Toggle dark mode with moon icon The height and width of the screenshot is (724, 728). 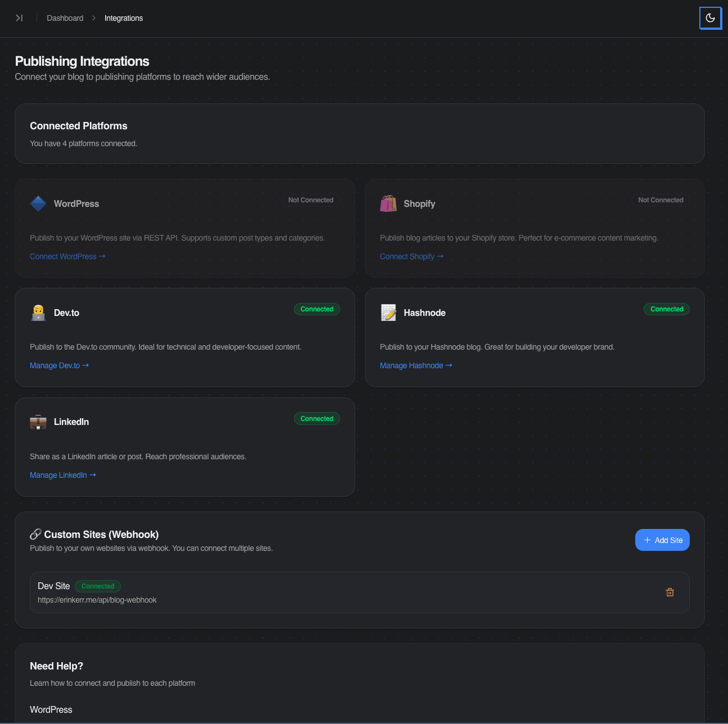[710, 18]
